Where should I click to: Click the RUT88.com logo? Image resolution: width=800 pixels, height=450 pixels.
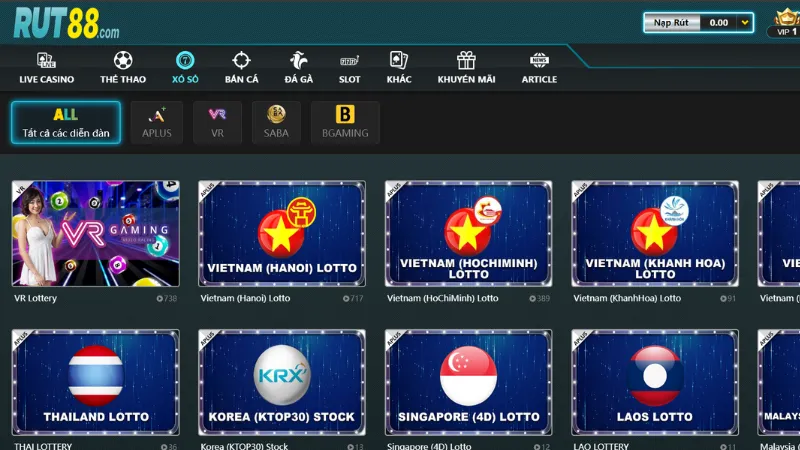66,23
